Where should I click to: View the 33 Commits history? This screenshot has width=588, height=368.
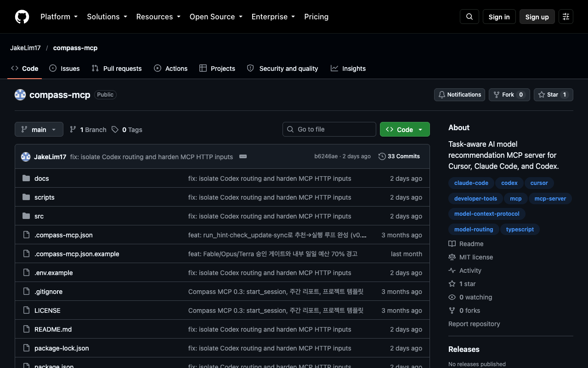point(399,156)
